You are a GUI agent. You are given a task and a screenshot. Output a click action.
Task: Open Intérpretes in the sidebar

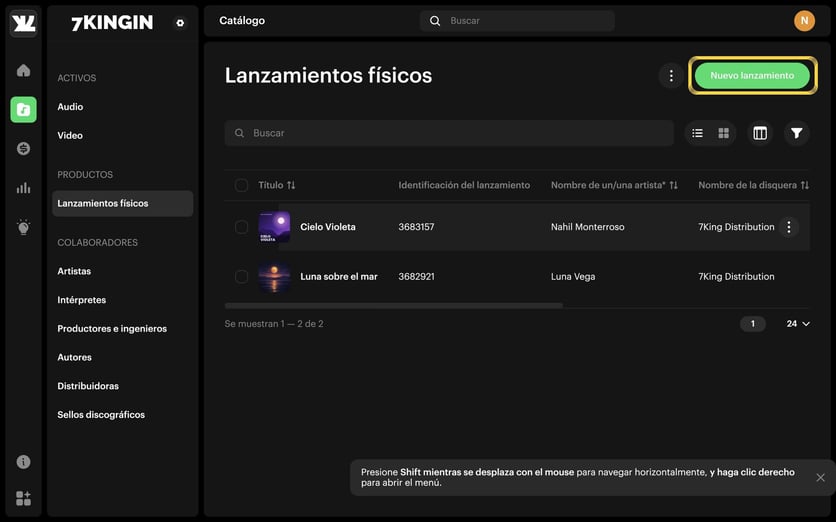pyautogui.click(x=82, y=300)
